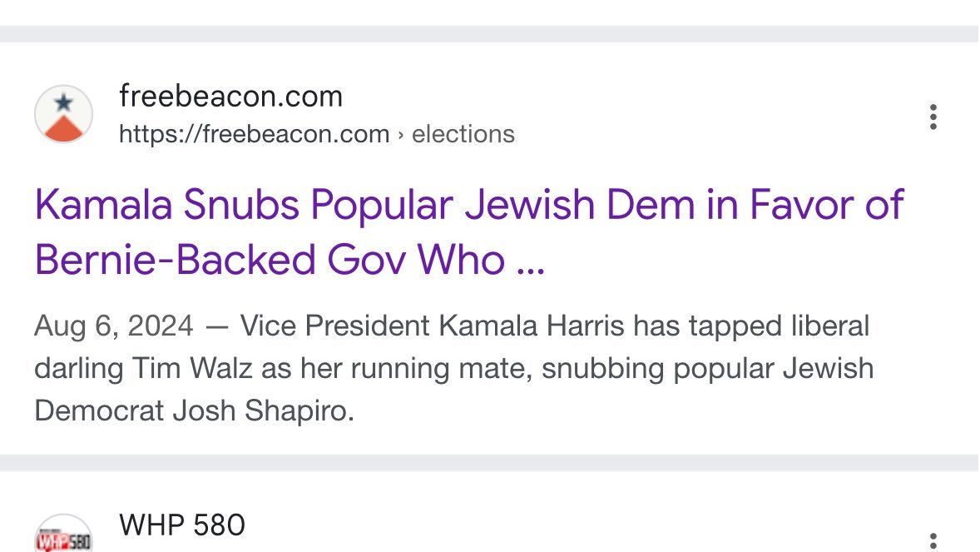Click the WHP 580 site name
980x552 pixels.
click(182, 525)
